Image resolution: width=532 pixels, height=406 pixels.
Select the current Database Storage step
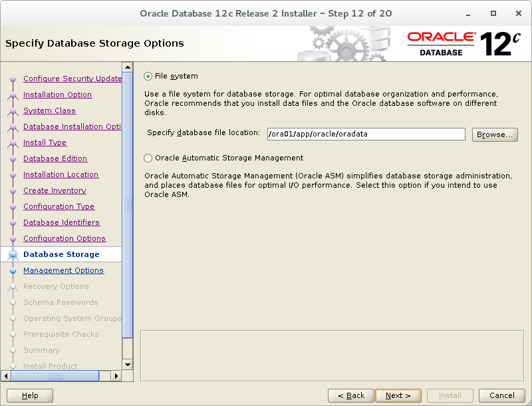[x=61, y=254]
